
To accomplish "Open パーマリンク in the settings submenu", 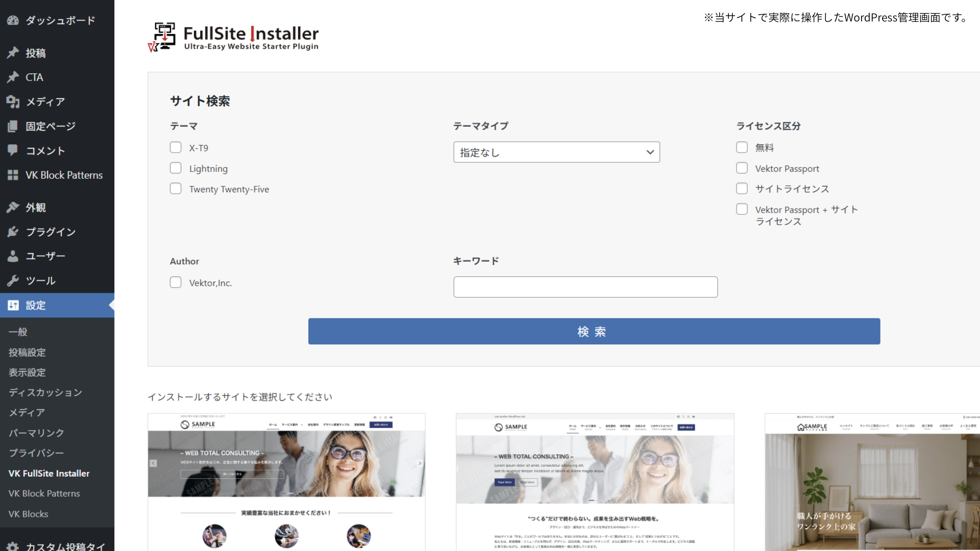I will point(36,433).
